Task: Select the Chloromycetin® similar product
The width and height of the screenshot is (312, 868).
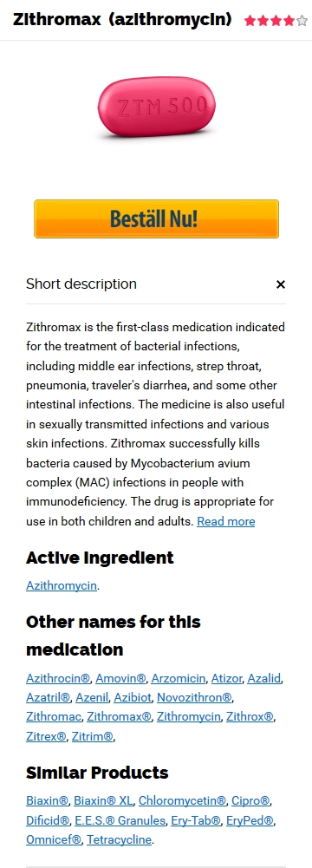Action: (183, 801)
